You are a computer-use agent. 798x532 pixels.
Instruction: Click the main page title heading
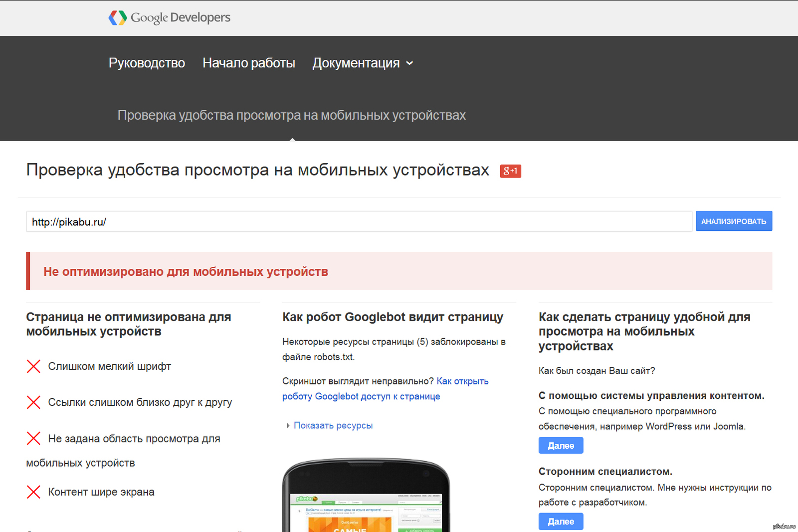(x=258, y=170)
